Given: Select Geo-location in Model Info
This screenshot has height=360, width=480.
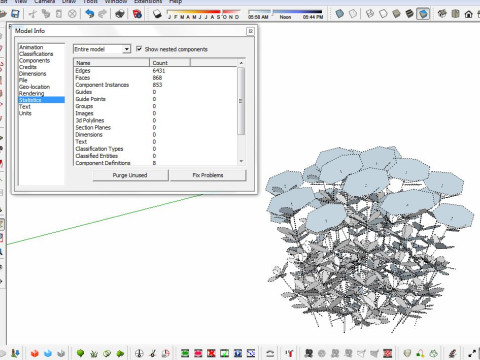Looking at the screenshot, I should coord(34,87).
